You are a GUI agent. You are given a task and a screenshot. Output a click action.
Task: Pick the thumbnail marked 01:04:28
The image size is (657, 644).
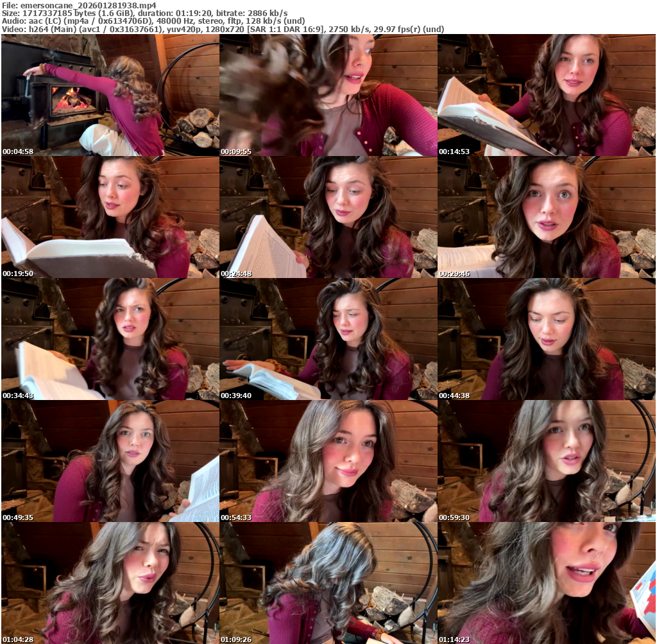click(x=110, y=583)
